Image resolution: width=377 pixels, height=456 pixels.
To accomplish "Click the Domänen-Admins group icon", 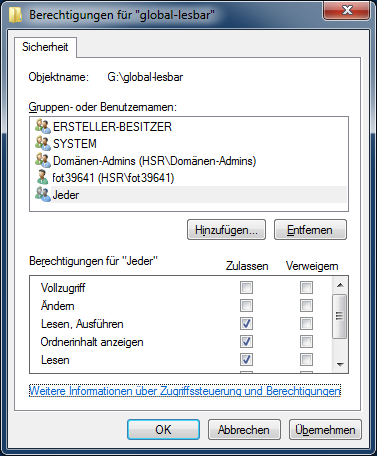I will tap(43, 160).
